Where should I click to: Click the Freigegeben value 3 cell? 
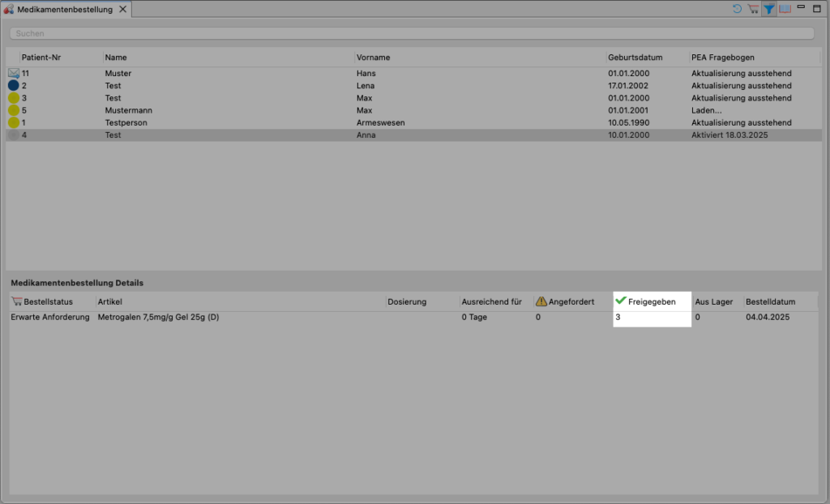[651, 318]
